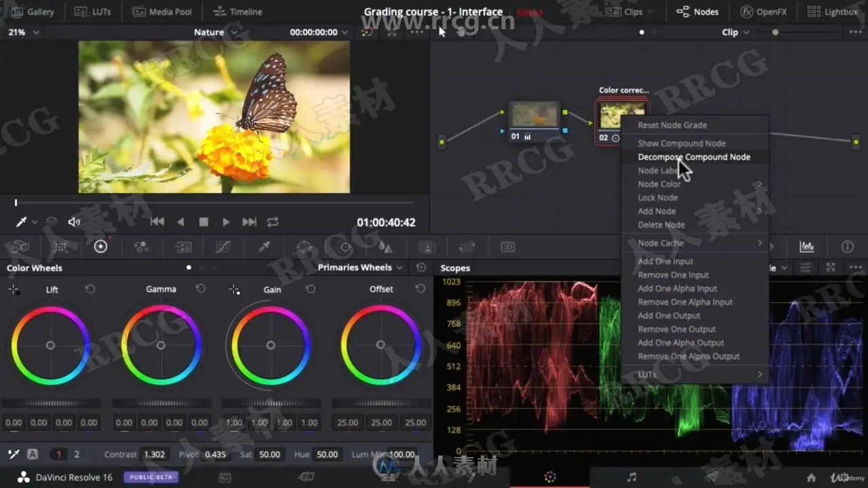Jump to the previous clip

(x=157, y=222)
